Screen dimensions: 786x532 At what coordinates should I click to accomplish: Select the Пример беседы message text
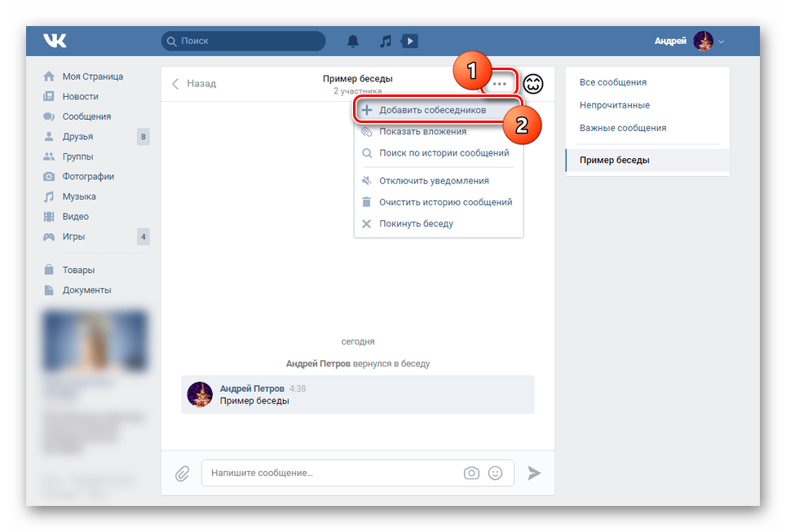254,402
